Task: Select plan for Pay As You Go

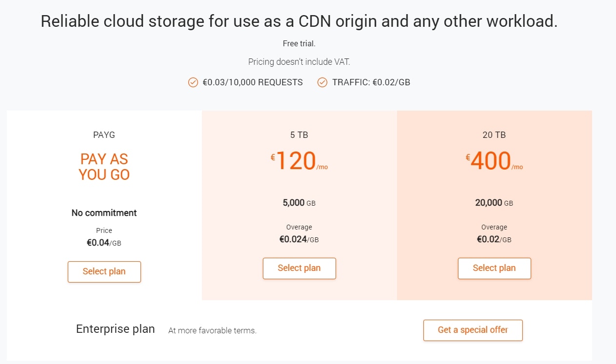Action: 104,271
